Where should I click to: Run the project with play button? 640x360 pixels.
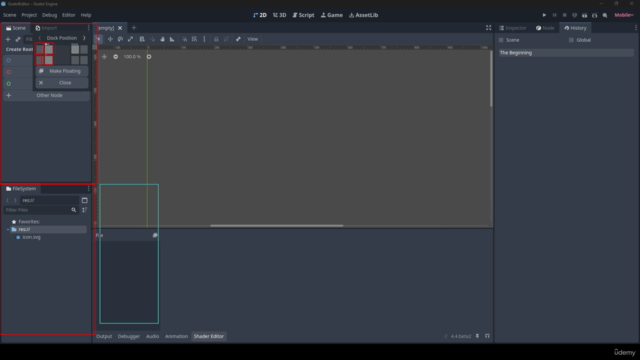(544, 15)
